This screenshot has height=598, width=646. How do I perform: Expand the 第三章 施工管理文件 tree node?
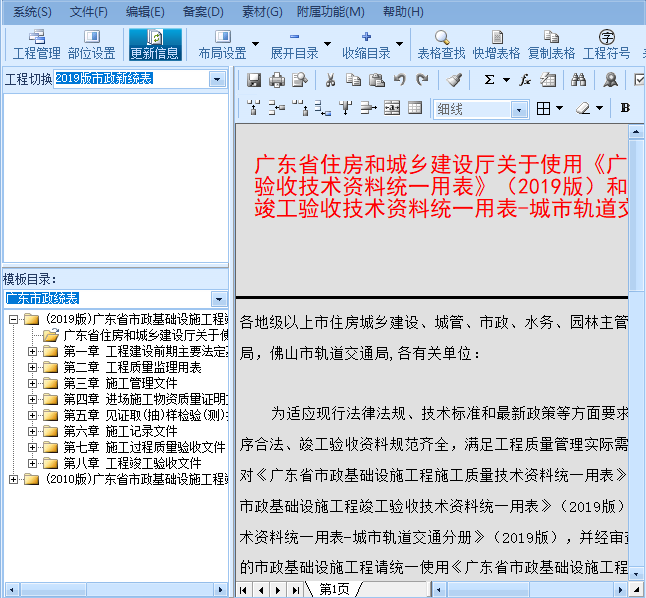[32, 383]
